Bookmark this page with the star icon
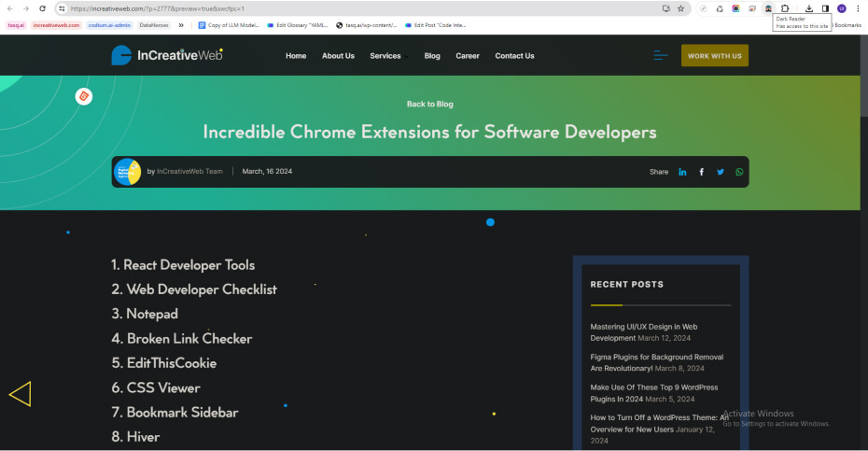The height and width of the screenshot is (451, 868). [x=681, y=8]
